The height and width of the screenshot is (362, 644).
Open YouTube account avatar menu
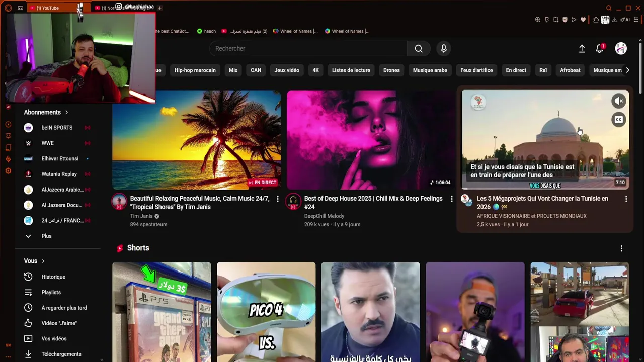point(621,48)
